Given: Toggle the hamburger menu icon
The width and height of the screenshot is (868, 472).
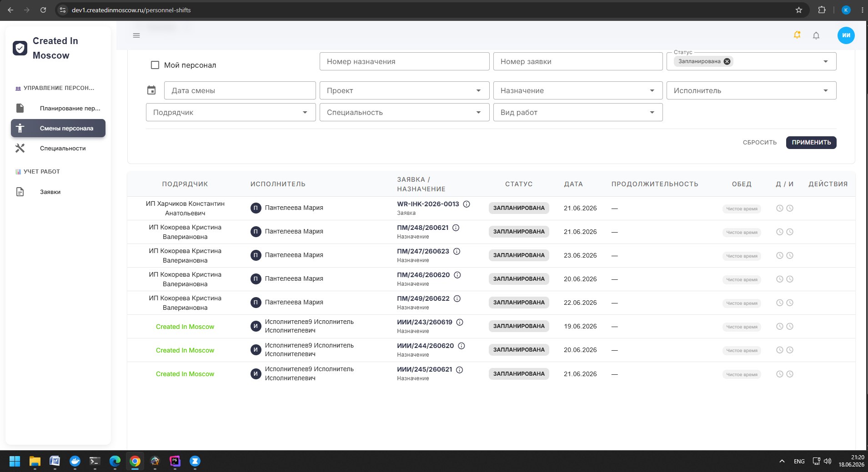Looking at the screenshot, I should (136, 35).
